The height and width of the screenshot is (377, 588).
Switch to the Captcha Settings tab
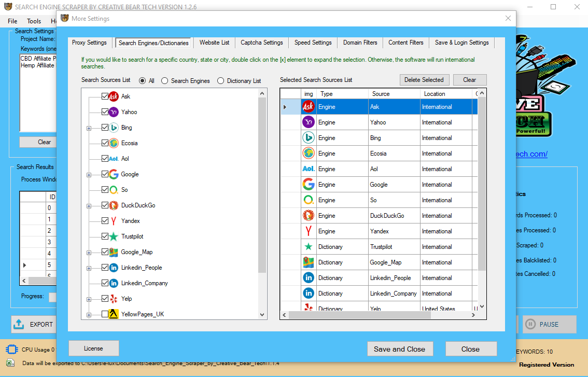pos(262,43)
